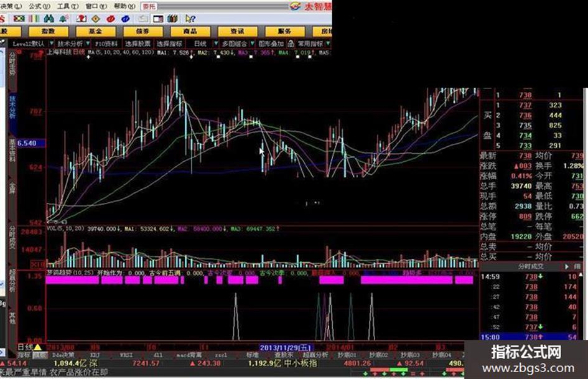Click the yellow 指数 button
The image size is (588, 379).
point(49,31)
